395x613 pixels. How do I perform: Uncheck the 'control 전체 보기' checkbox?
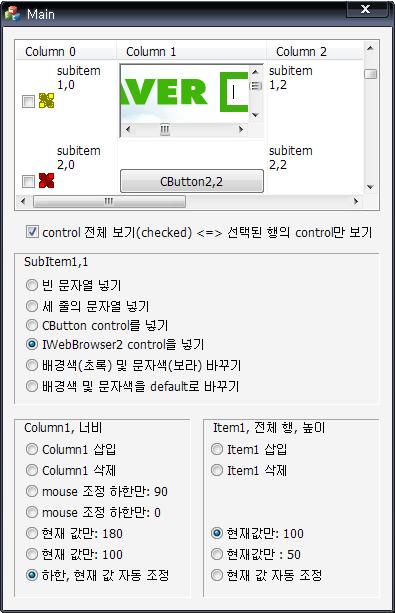pyautogui.click(x=32, y=231)
